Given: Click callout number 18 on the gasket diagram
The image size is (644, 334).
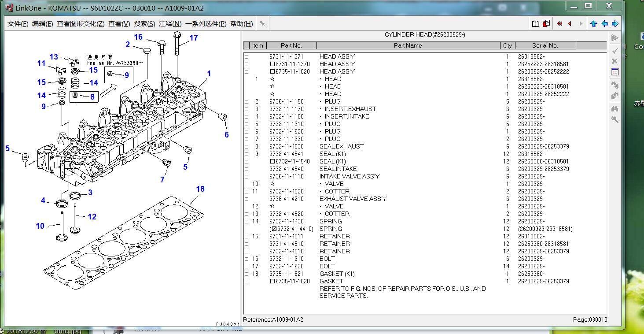Looking at the screenshot, I should click(200, 189).
